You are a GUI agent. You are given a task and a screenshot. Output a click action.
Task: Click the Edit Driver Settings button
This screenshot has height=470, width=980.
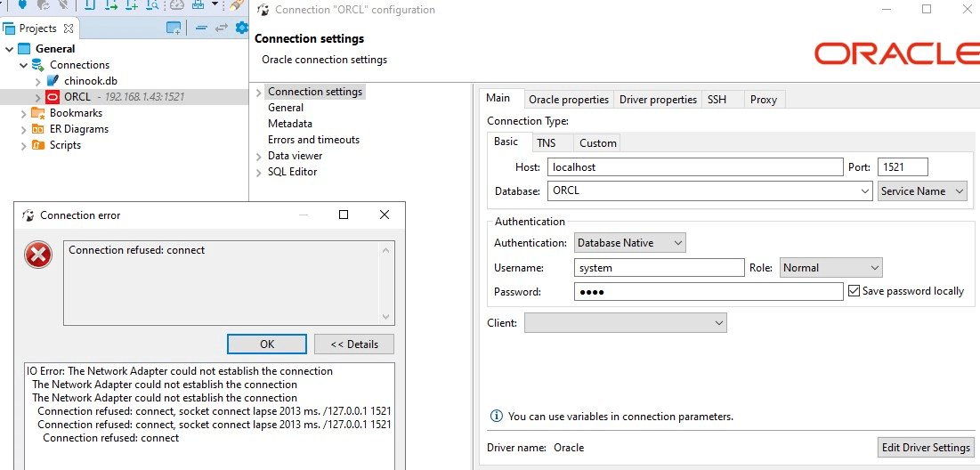point(926,448)
